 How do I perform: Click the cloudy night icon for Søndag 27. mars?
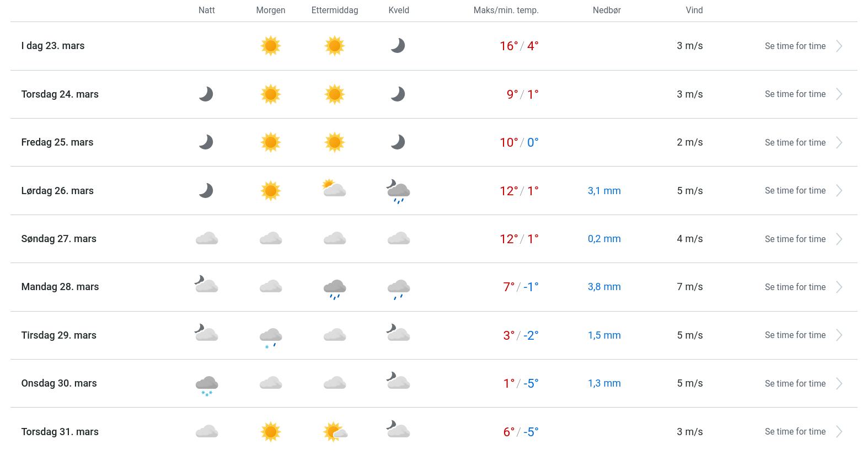click(207, 239)
